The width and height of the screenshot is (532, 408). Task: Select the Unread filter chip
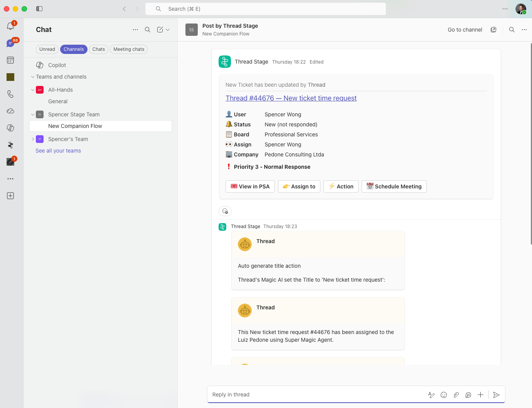click(x=47, y=49)
